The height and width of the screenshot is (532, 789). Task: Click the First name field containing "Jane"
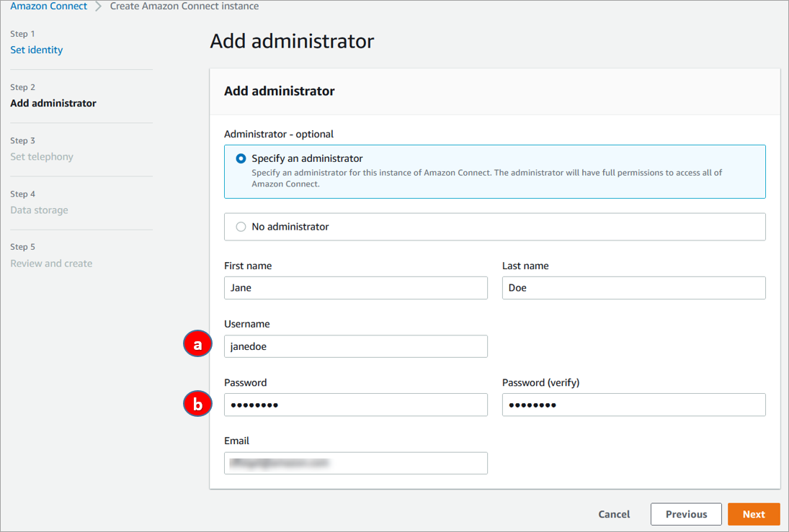(x=355, y=288)
